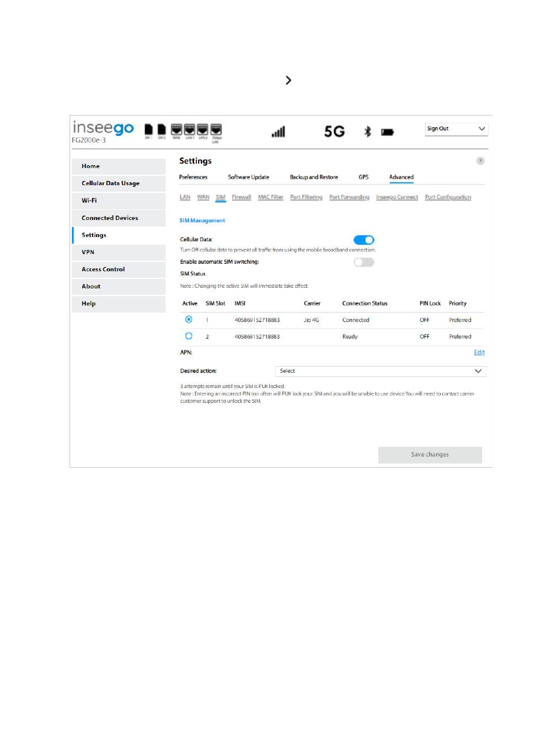Open Help in the sidebar

tap(118, 304)
